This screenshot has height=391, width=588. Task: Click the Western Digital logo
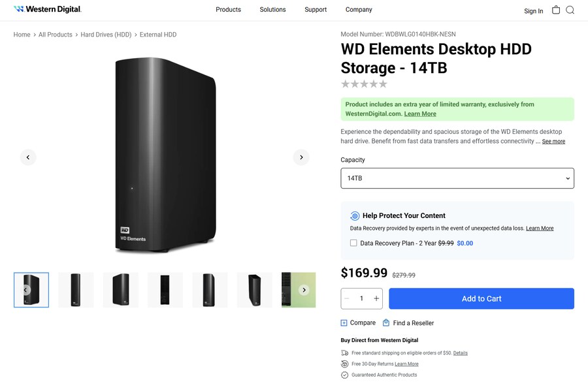coord(47,9)
